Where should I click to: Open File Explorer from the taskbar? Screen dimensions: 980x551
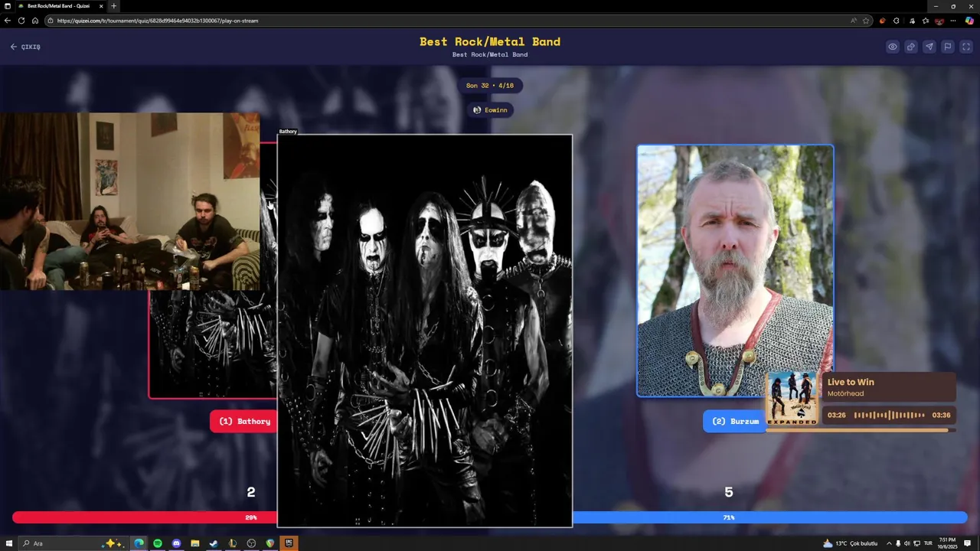194,543
